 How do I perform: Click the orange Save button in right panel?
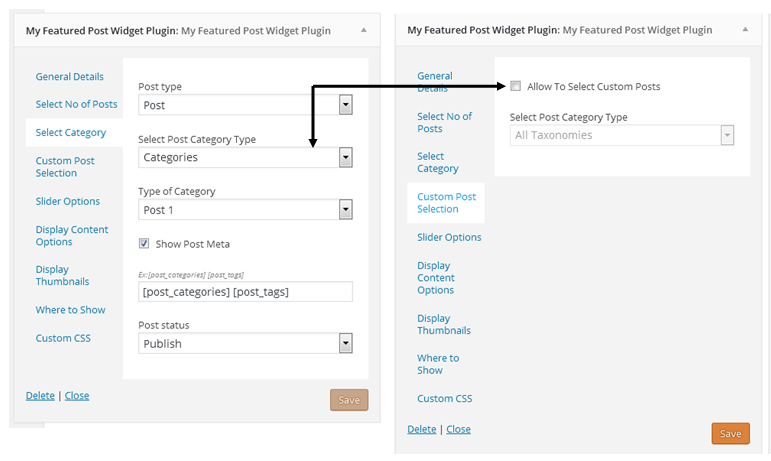pos(730,433)
